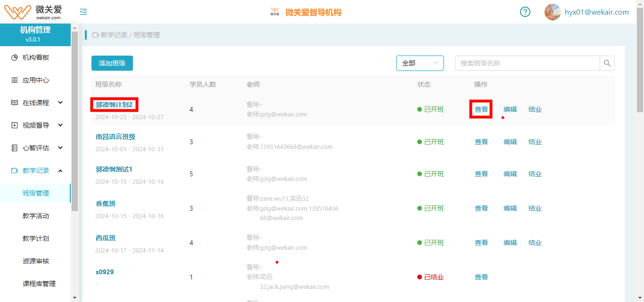
Task: Open 课程库管理 submenu
Action: tap(39, 284)
